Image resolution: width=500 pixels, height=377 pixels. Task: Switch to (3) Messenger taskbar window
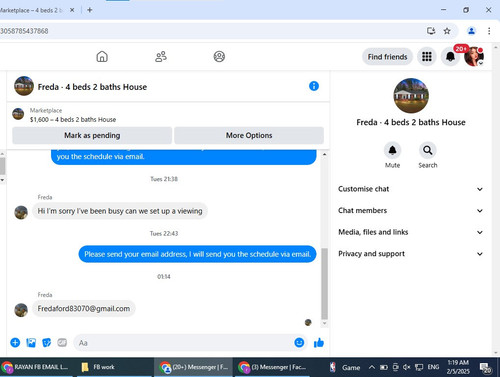[272, 367]
